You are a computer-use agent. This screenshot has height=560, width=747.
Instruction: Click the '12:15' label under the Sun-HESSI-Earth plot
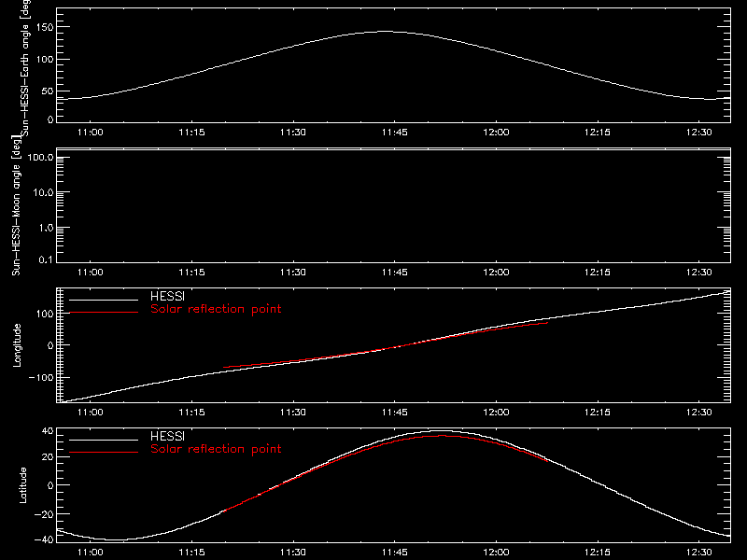[597, 132]
